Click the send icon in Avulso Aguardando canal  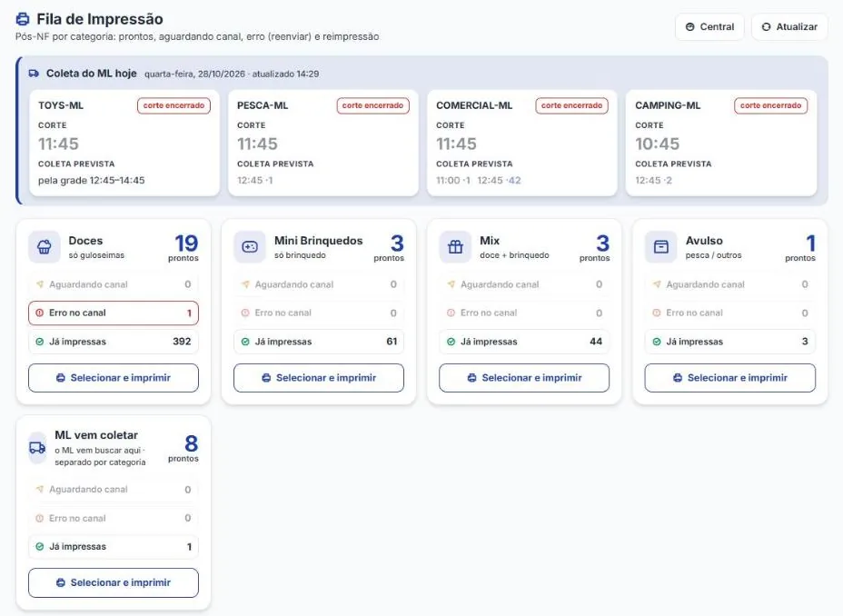[657, 284]
